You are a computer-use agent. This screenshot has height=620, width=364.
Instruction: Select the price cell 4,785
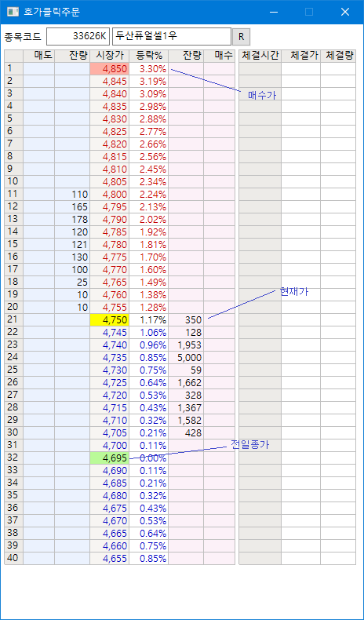110,232
